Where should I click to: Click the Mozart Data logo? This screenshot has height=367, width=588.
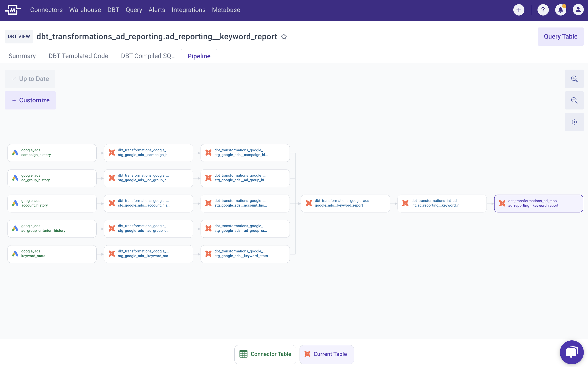12,10
